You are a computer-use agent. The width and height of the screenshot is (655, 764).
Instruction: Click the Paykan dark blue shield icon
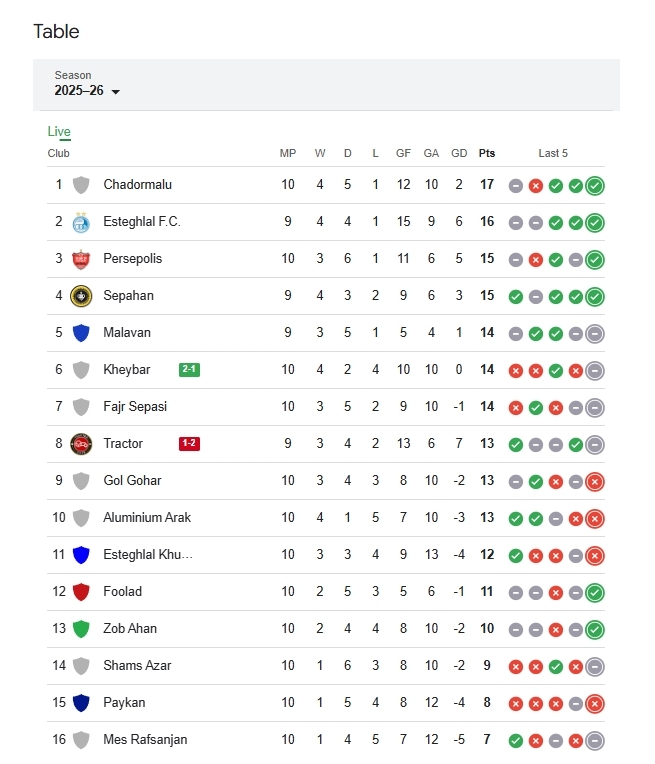click(x=81, y=703)
